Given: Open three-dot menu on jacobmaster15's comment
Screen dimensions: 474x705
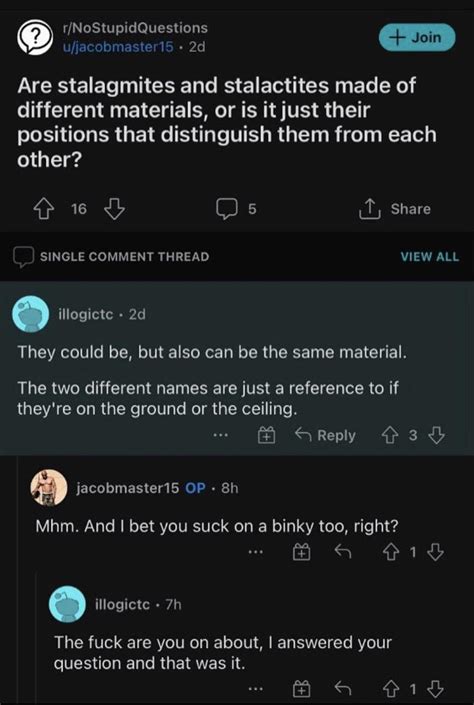Looking at the screenshot, I should point(255,552).
